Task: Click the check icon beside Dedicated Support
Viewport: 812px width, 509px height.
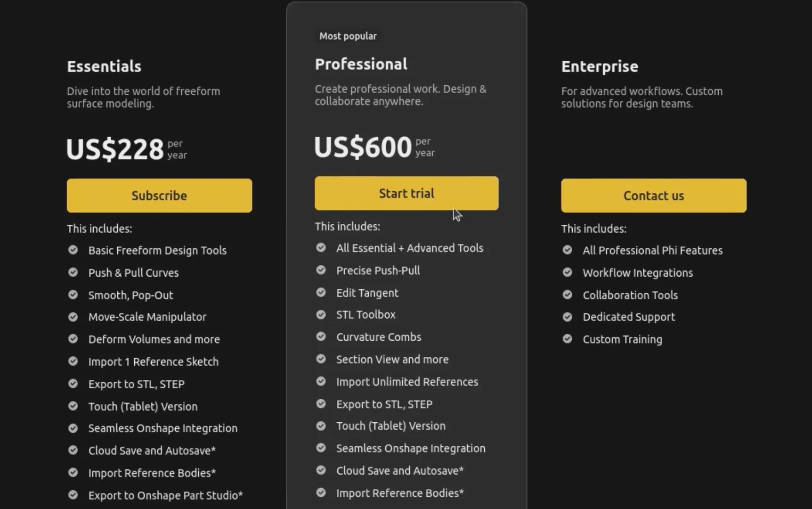Action: (568, 317)
